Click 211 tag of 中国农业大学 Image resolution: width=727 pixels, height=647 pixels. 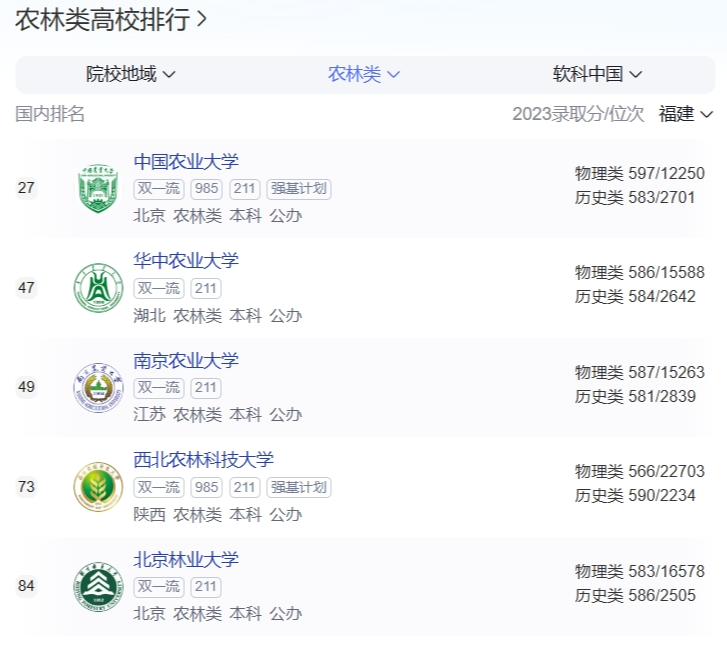244,189
